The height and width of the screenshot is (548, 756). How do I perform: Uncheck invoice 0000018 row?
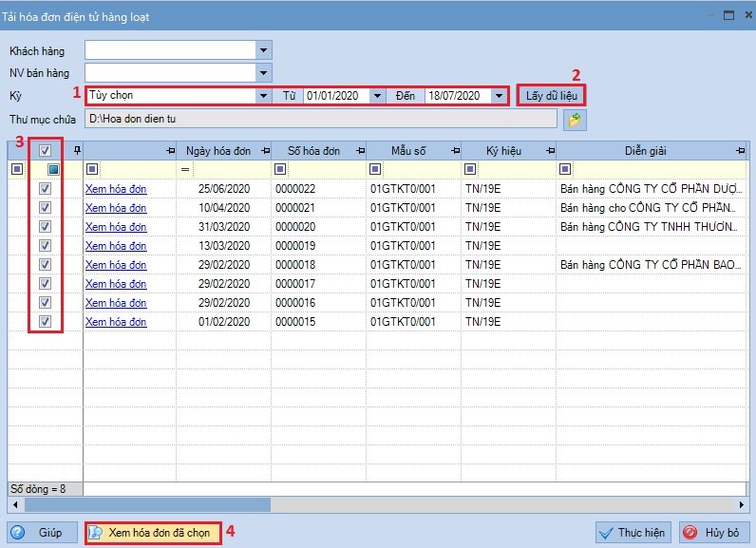[x=45, y=265]
